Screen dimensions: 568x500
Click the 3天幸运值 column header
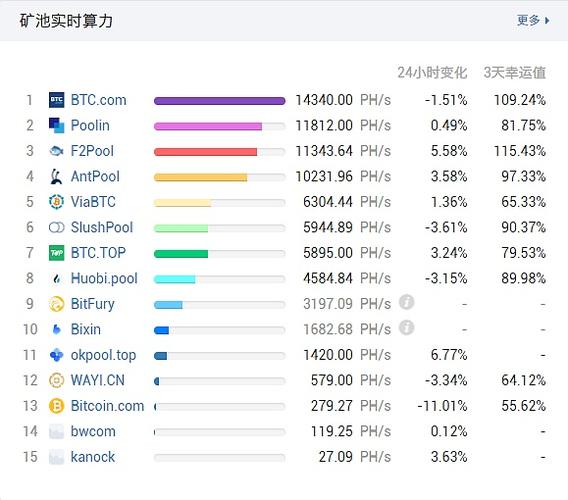point(515,73)
